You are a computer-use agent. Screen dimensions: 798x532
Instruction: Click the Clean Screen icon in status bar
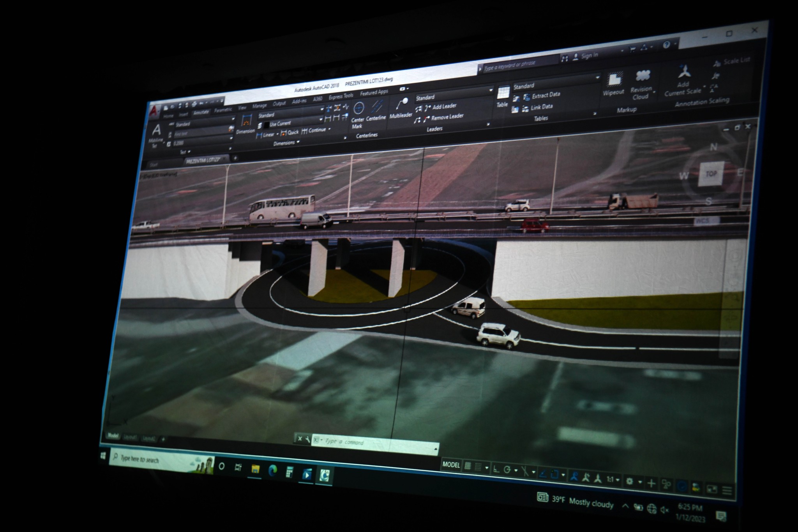(x=712, y=489)
